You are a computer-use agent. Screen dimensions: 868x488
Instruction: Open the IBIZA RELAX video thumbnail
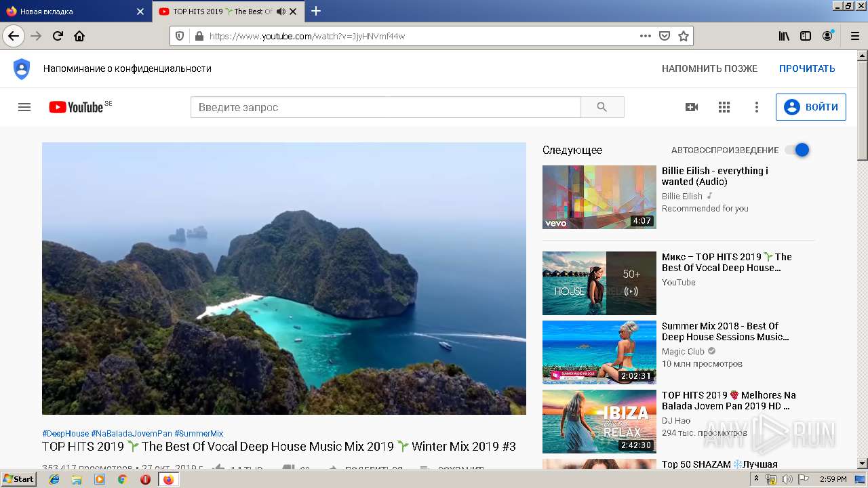(599, 422)
